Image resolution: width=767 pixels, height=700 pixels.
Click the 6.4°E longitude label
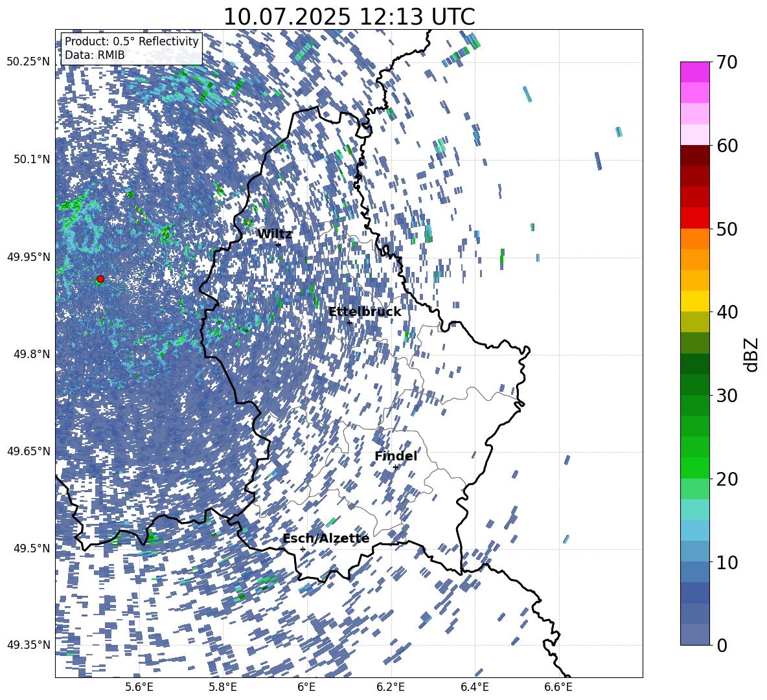[x=474, y=687]
